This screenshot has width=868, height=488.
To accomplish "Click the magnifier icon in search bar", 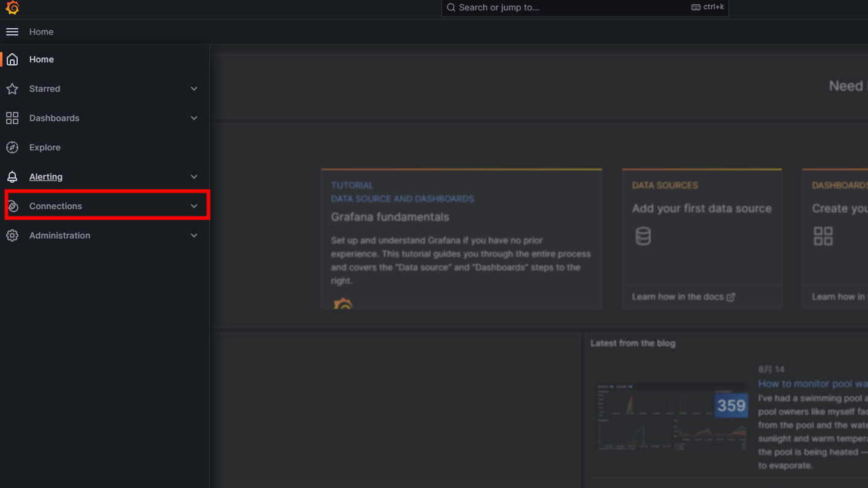I will (x=451, y=7).
